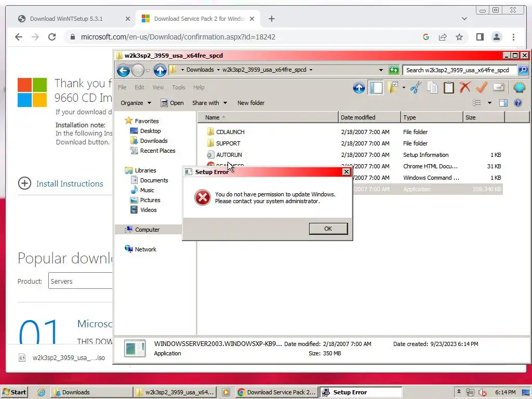Screen dimensions: 532x399
Task: Open the Edit menu
Action: [x=139, y=87]
